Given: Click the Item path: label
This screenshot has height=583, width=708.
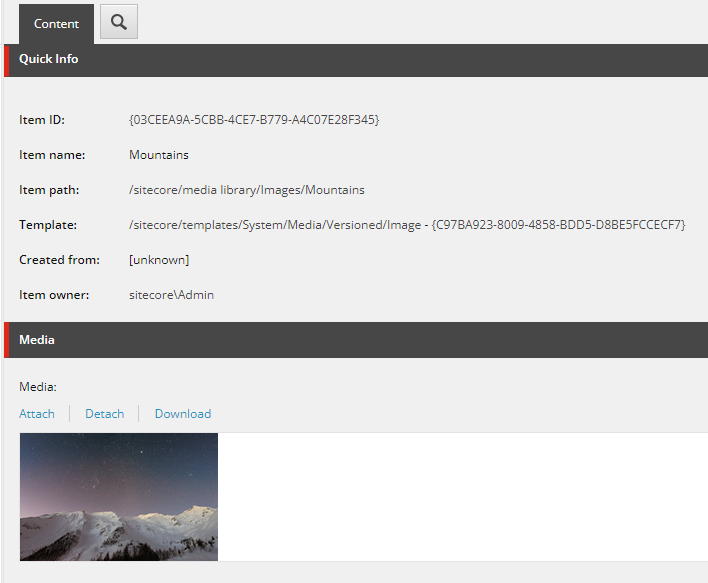Looking at the screenshot, I should click(x=49, y=190).
